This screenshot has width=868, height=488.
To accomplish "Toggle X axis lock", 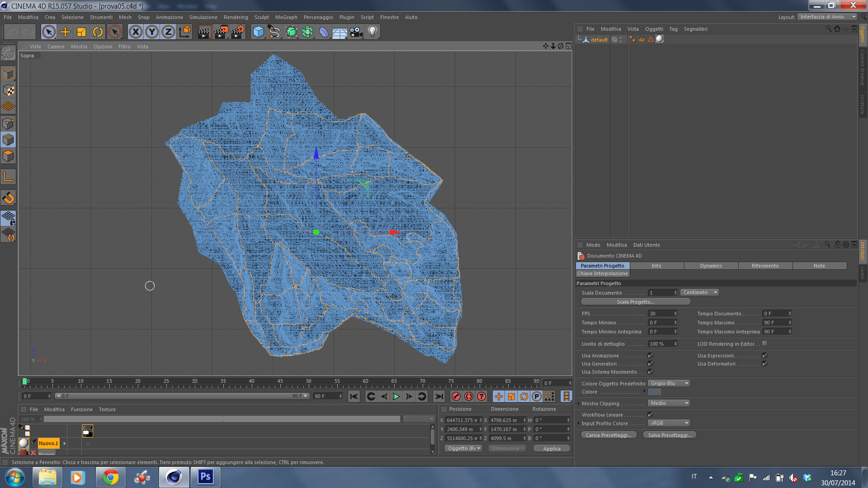I will point(135,32).
